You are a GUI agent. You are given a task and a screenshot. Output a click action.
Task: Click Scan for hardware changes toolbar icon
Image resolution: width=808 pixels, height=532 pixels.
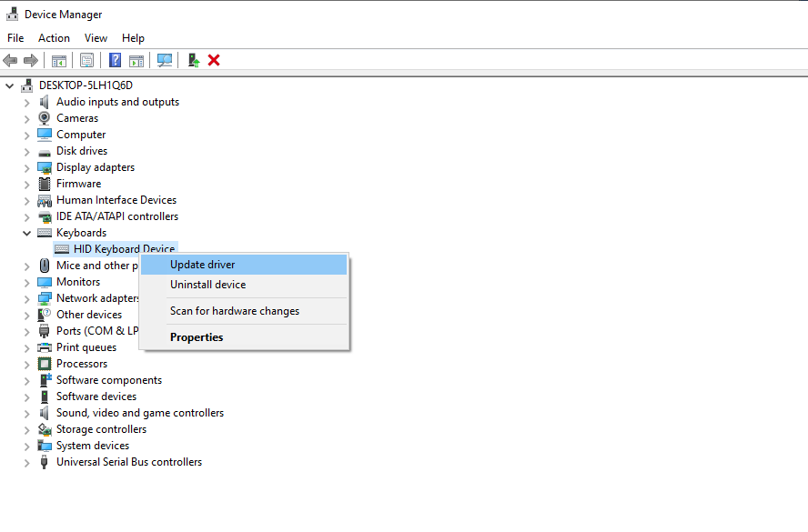[x=165, y=60]
